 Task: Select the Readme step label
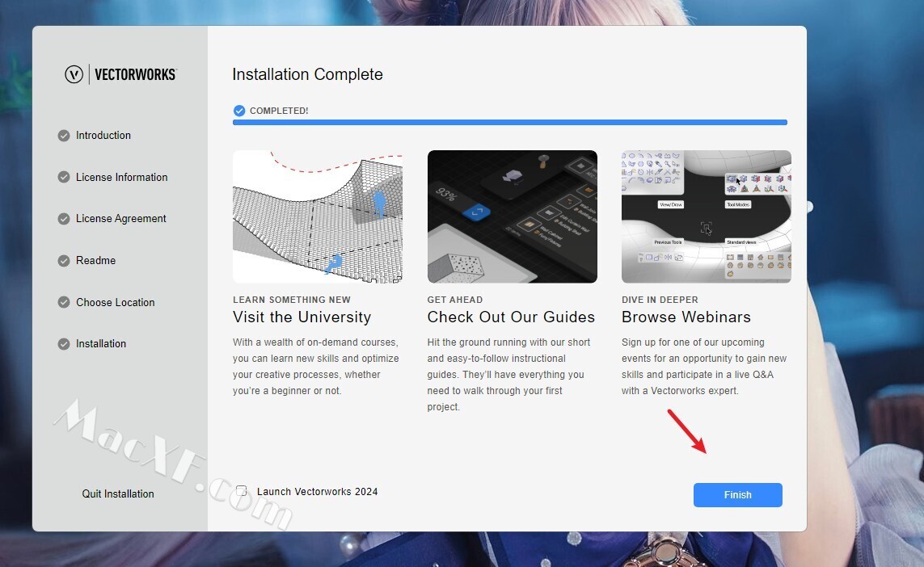pyautogui.click(x=95, y=260)
